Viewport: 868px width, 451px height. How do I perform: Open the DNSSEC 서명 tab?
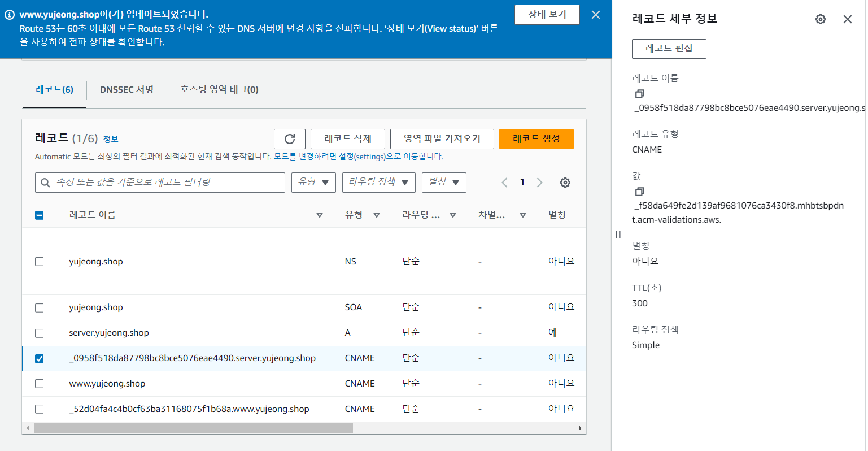click(x=127, y=89)
